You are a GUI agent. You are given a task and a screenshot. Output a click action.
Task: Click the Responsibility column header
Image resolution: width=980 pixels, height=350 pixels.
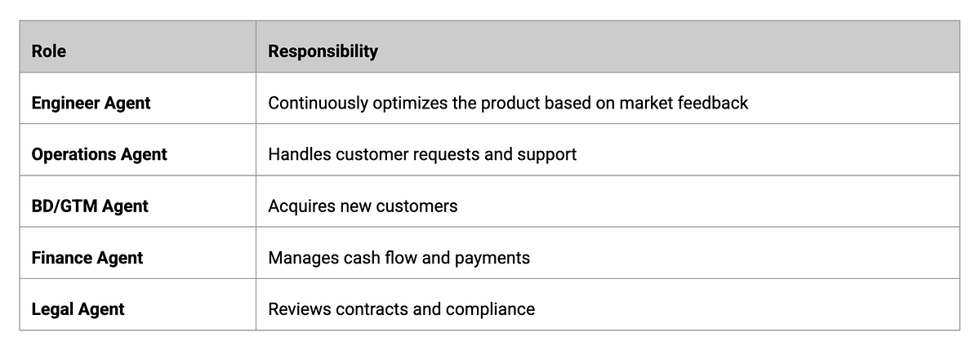[323, 51]
